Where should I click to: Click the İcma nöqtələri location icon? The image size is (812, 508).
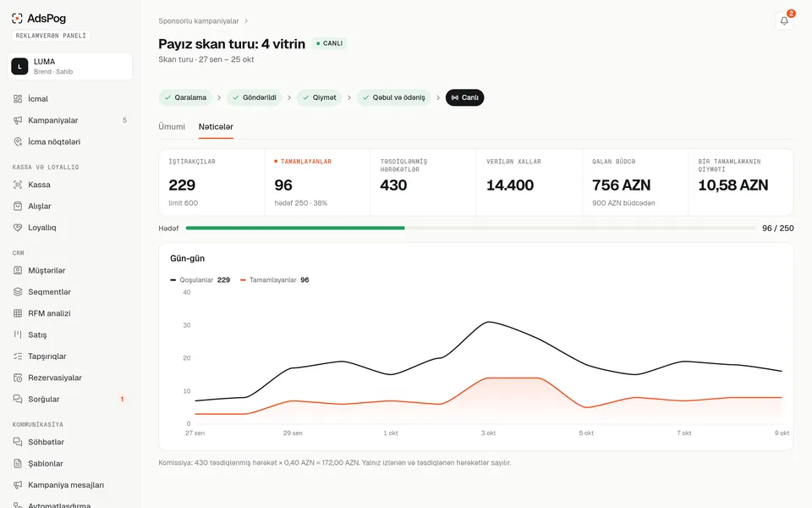(x=18, y=141)
